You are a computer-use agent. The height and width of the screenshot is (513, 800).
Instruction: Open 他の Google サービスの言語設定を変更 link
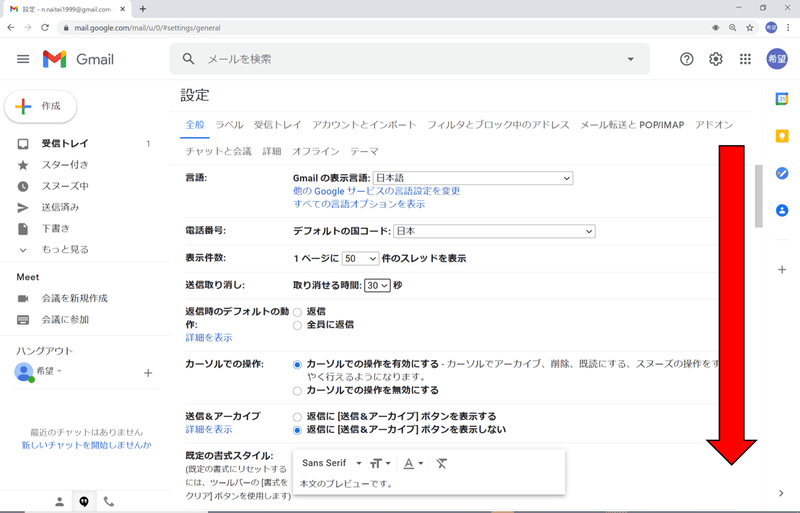point(377,191)
